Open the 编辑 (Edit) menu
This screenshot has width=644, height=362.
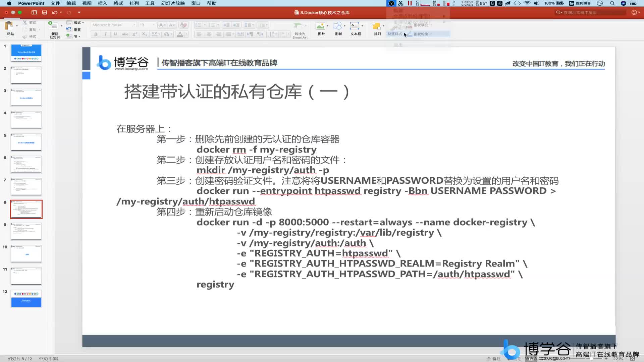click(71, 3)
